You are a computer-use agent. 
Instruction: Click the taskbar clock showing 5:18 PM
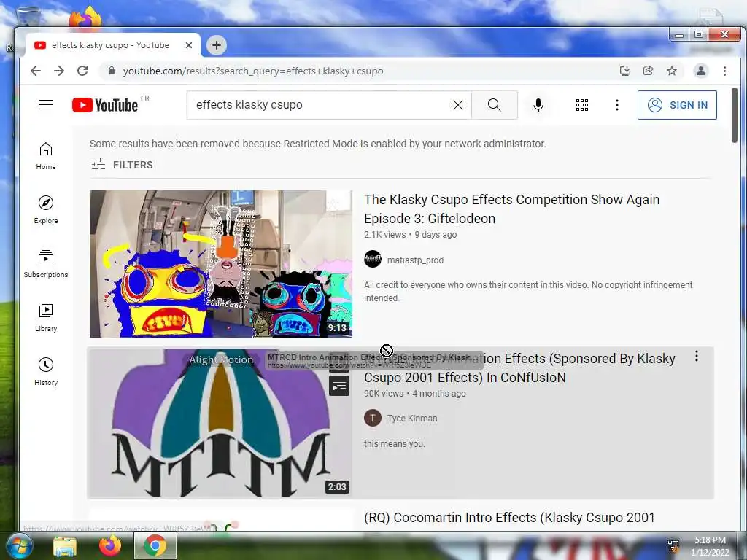point(710,546)
